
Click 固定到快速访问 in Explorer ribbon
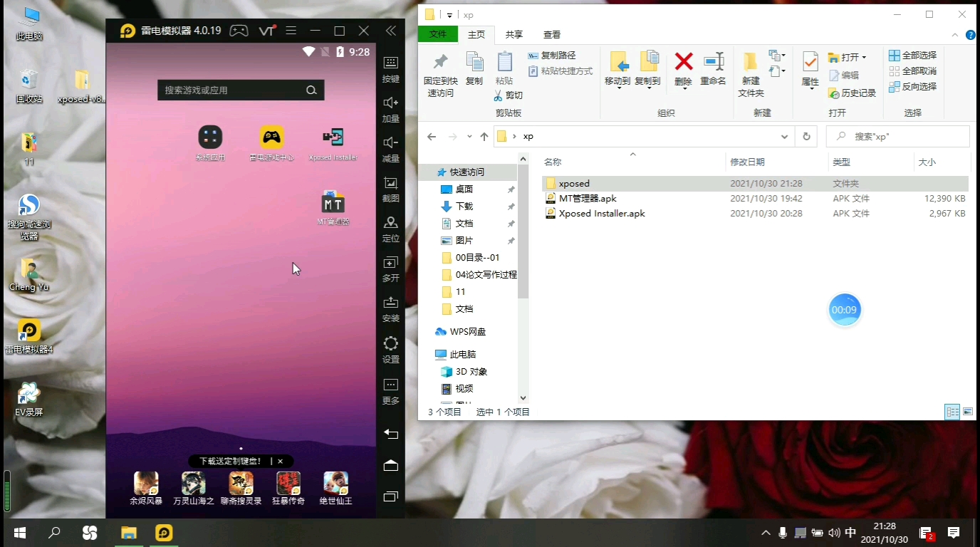tap(440, 74)
